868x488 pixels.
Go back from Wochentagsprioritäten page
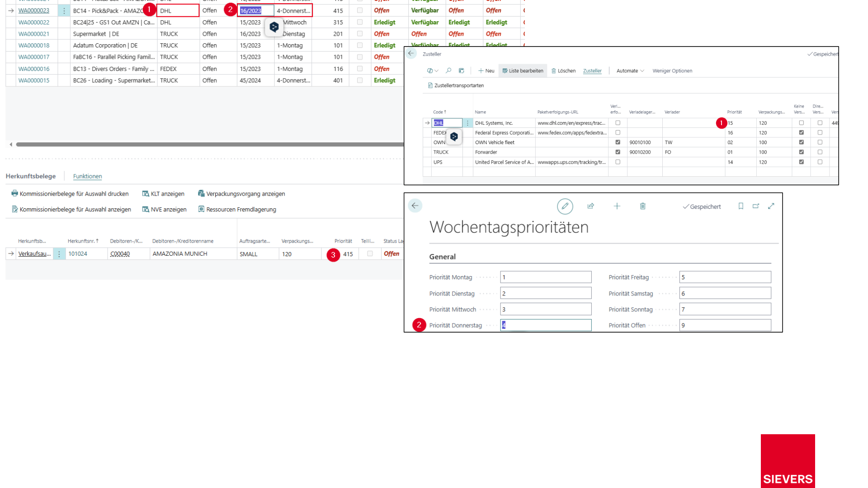click(415, 206)
